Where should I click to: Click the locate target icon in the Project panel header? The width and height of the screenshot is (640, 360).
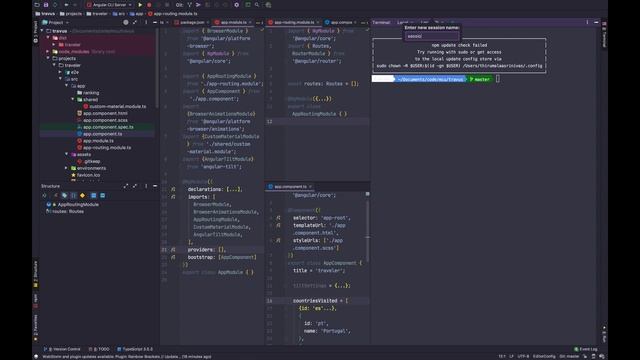point(126,22)
